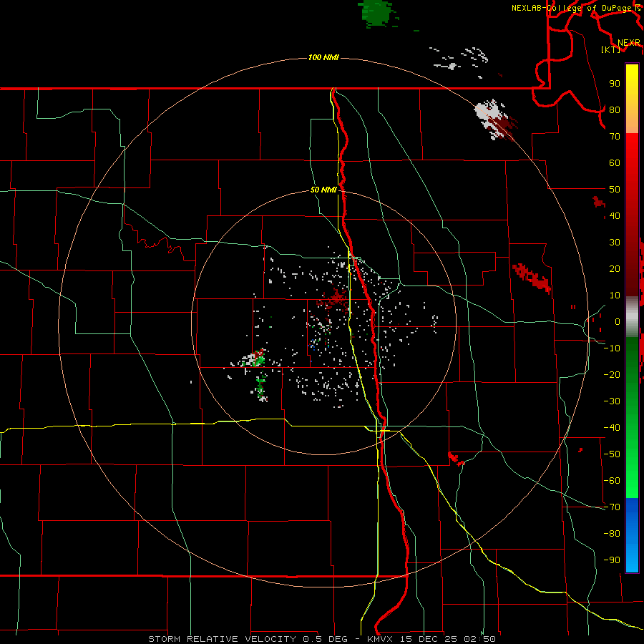Click the "[KT]" units label
The height and width of the screenshot is (644, 644).
610,49
